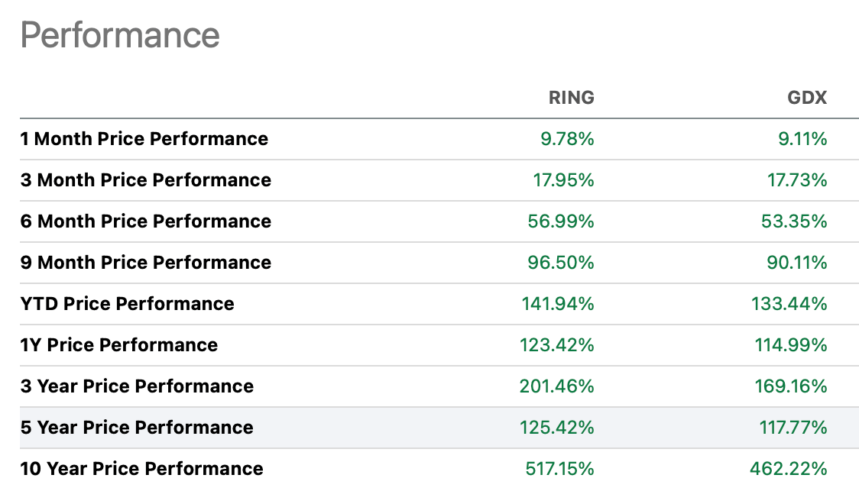
Task: Select the 3 Month Price Performance label
Action: [x=146, y=180]
